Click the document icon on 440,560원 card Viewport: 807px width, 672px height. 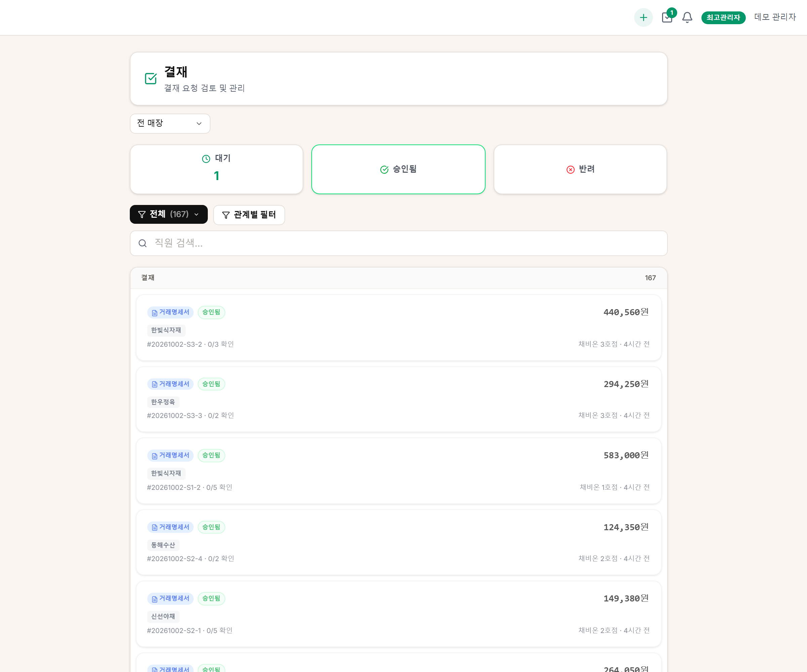pyautogui.click(x=154, y=312)
